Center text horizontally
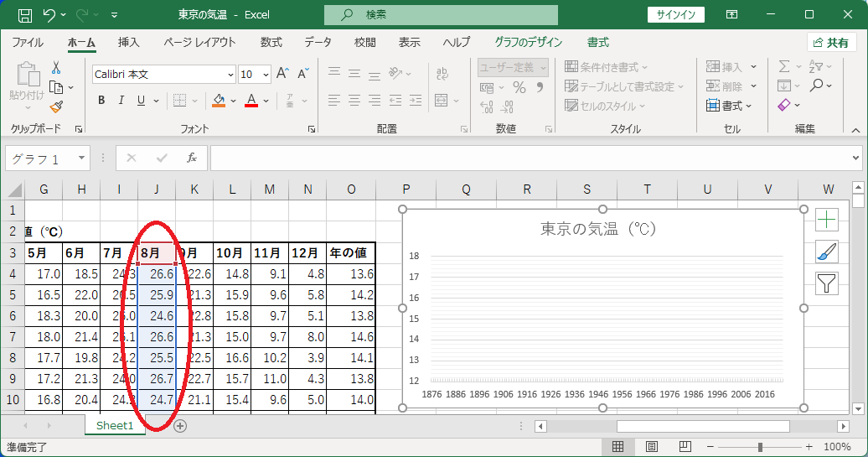Viewport: 868px width, 457px height. pyautogui.click(x=354, y=101)
